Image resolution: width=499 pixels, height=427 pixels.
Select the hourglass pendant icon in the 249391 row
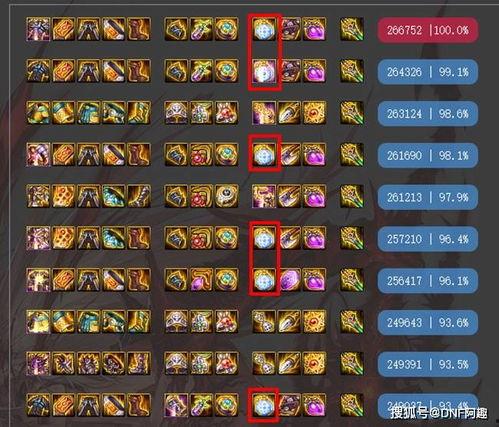click(264, 363)
